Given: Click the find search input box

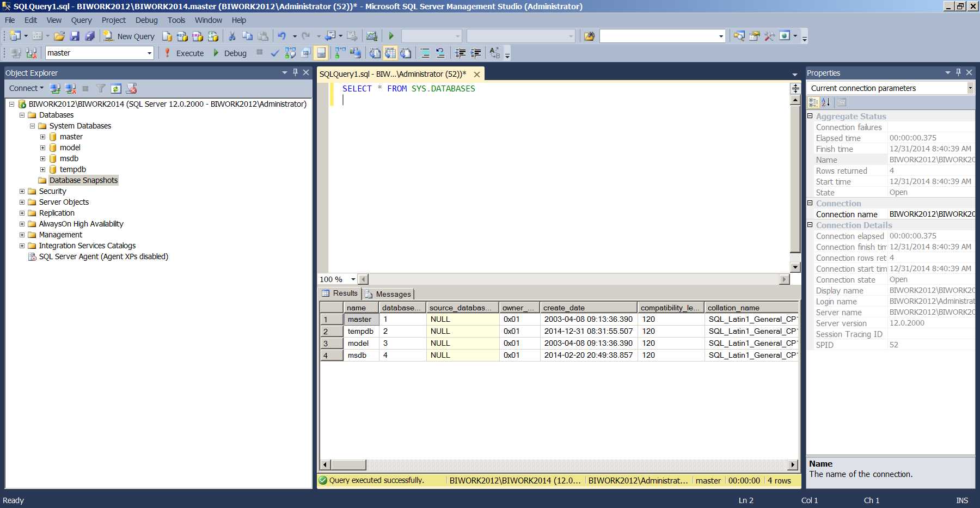Looking at the screenshot, I should tap(658, 36).
